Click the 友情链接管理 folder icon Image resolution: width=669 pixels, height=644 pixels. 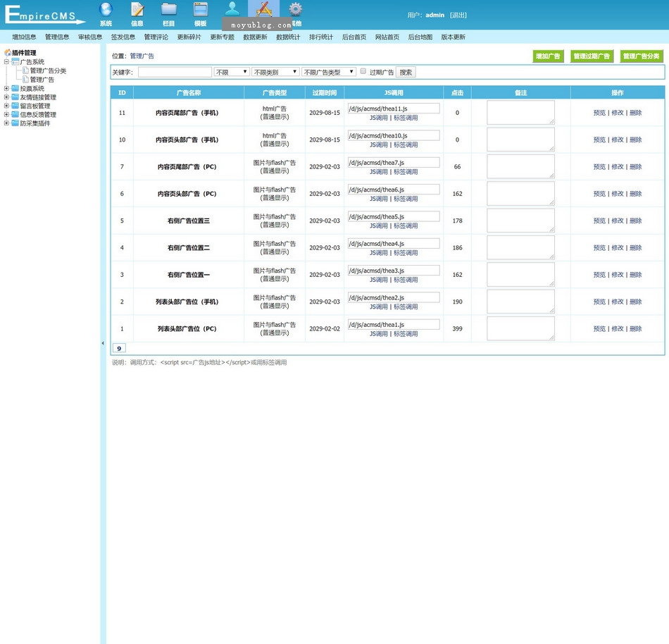coord(15,97)
